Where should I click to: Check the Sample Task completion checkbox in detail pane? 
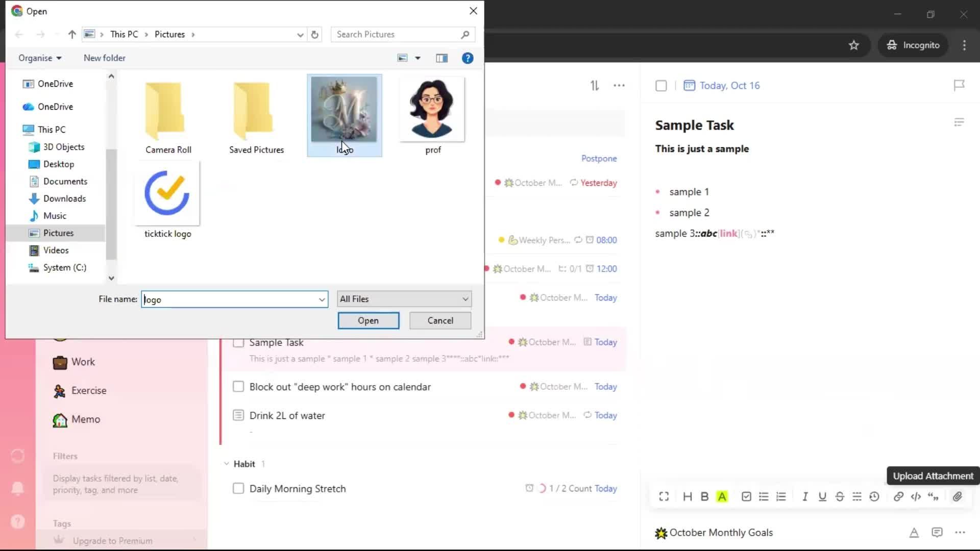tap(661, 86)
